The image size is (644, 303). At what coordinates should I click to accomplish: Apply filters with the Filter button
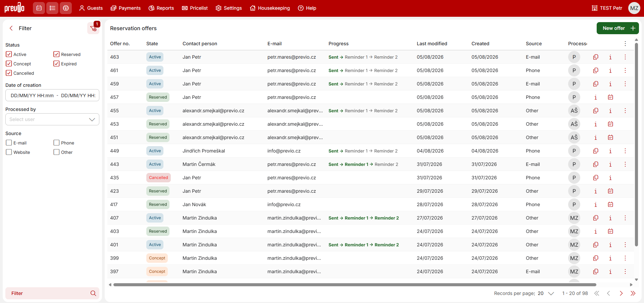[x=52, y=293]
